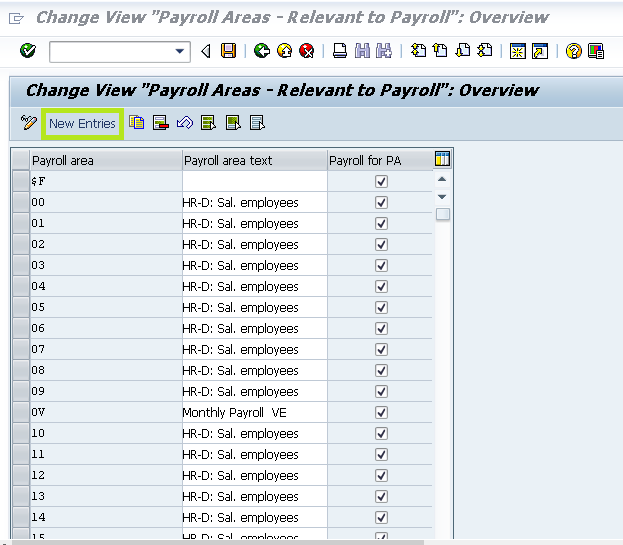Click the command field back triangle
This screenshot has width=623, height=545.
[x=206, y=51]
